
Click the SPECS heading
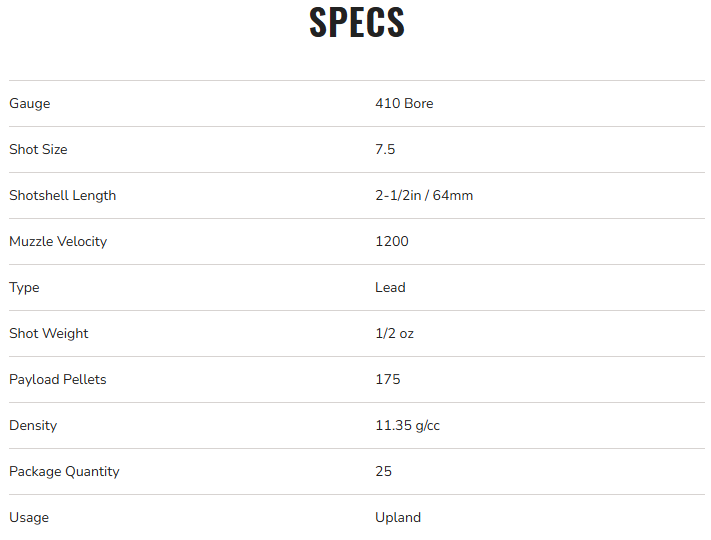(357, 23)
